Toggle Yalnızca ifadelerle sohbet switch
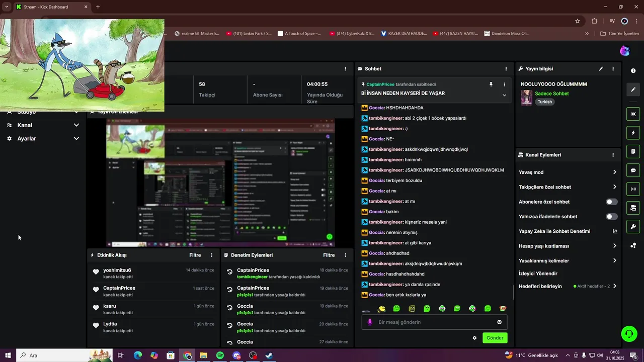The image size is (644, 362). (x=611, y=217)
